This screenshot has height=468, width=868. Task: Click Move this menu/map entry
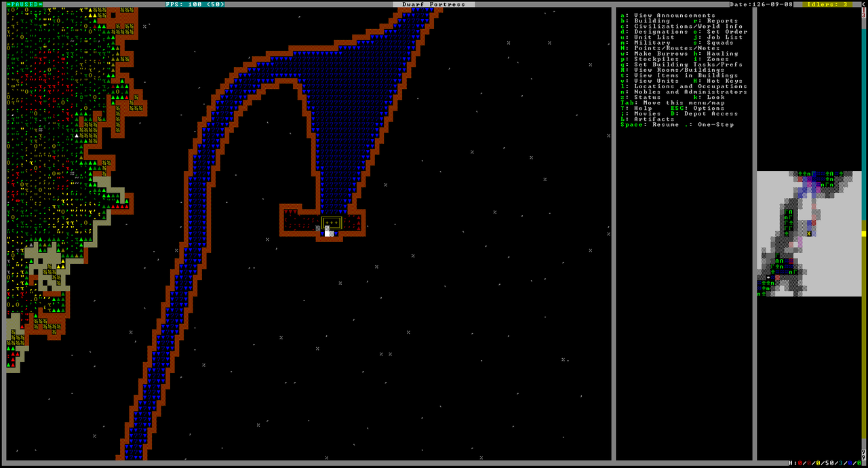[x=672, y=102]
